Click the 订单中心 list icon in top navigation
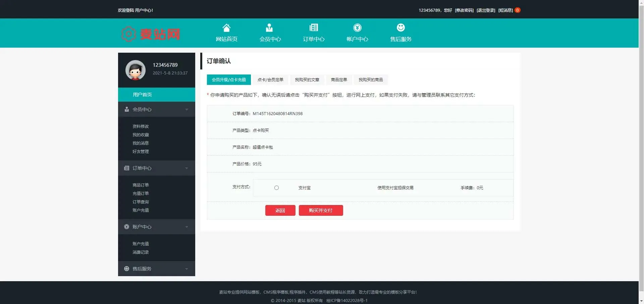644x304 pixels. click(314, 28)
